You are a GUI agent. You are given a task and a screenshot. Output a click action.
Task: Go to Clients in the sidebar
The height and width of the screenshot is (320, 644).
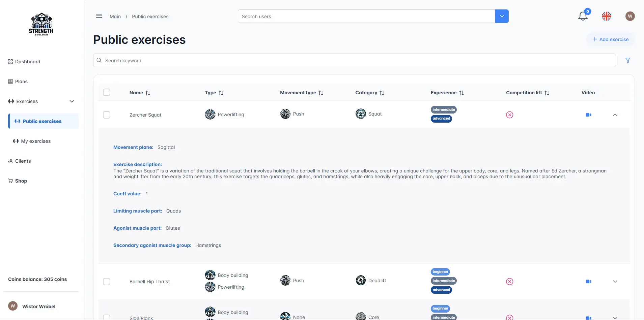tap(23, 161)
